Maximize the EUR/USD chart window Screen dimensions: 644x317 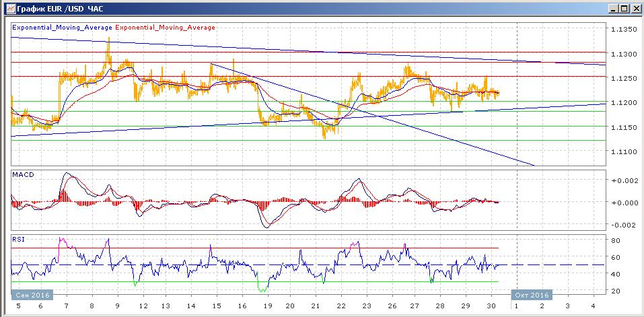point(624,8)
